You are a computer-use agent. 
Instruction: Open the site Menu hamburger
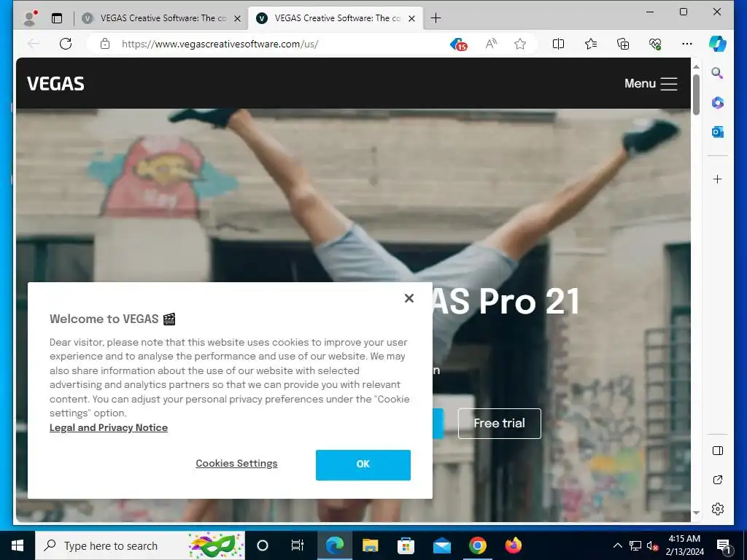point(651,84)
